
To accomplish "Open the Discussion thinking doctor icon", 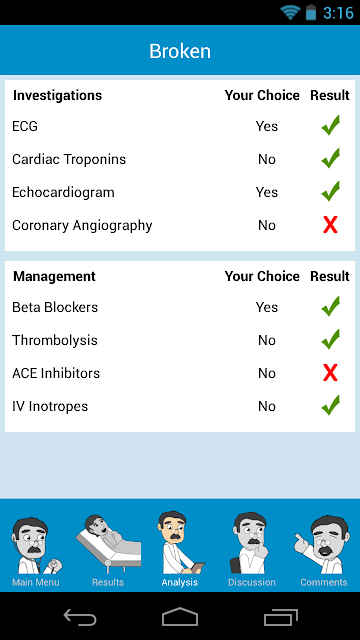I will coord(251,543).
